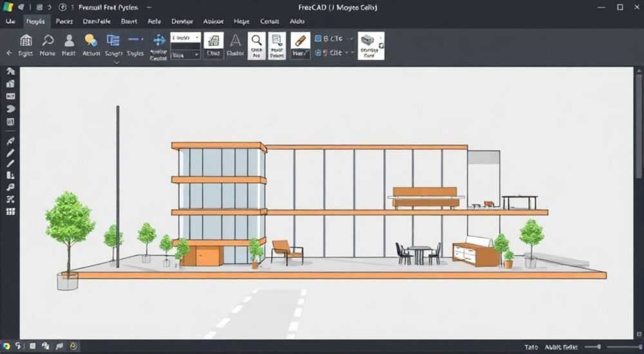Open the Abioot menu
This screenshot has width=644, height=354.
(x=213, y=21)
